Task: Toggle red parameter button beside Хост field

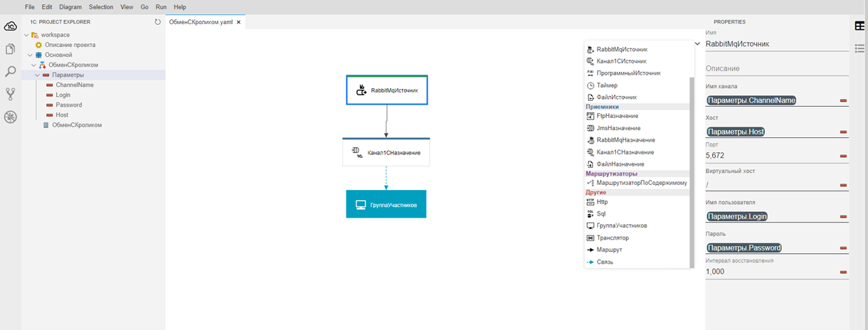Action: pos(843,132)
